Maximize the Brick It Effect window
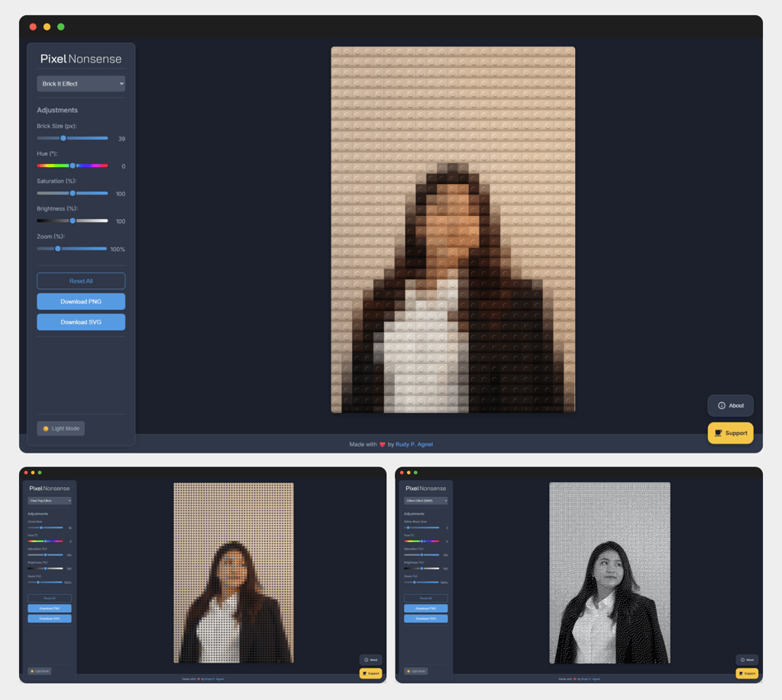782x700 pixels. 61,27
